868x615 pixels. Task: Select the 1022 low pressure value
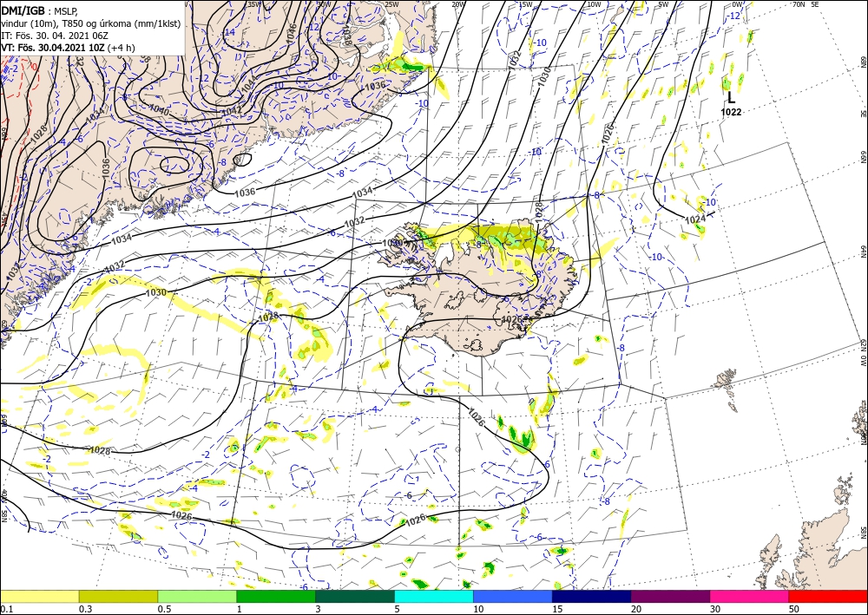click(x=731, y=112)
